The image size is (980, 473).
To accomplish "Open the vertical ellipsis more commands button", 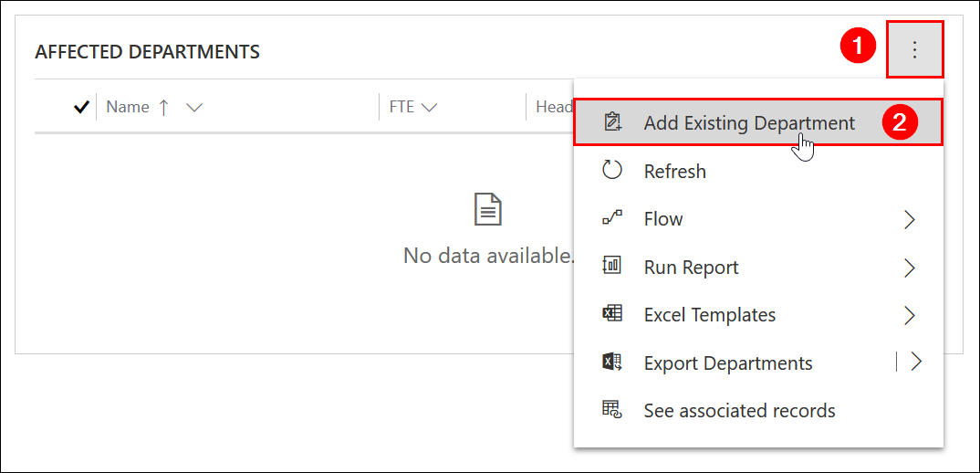I will pyautogui.click(x=914, y=49).
